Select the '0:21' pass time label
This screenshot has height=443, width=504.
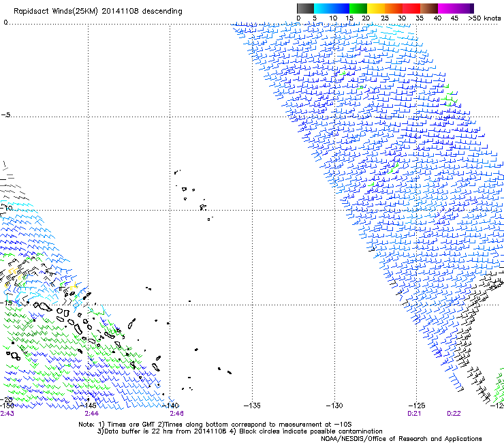click(x=414, y=414)
